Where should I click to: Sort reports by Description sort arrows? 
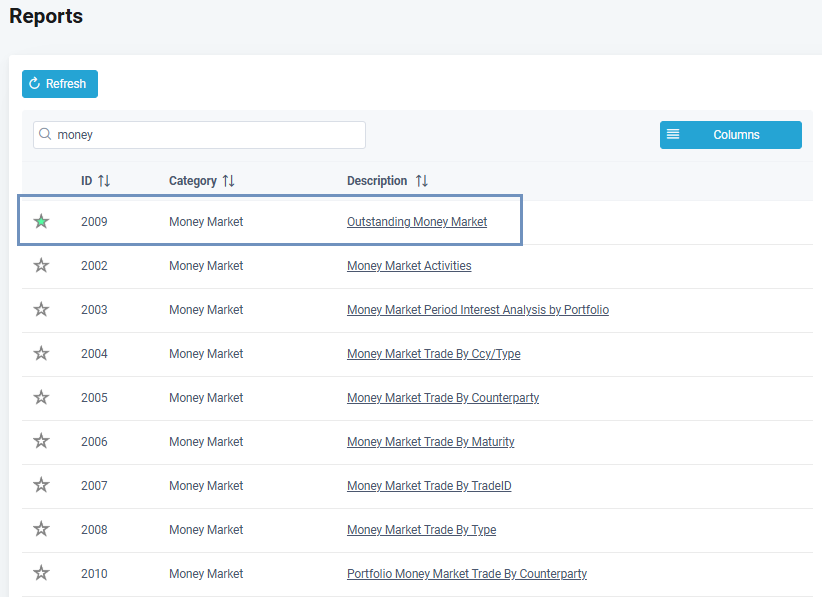[422, 181]
